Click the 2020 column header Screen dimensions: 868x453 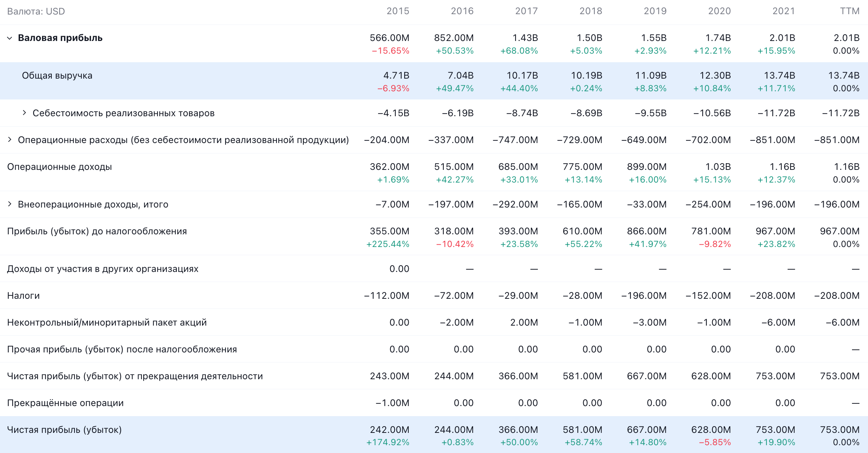(x=719, y=11)
